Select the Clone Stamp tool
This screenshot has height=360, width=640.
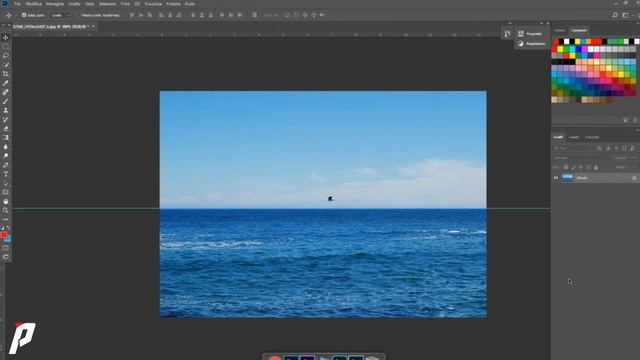click(5, 110)
